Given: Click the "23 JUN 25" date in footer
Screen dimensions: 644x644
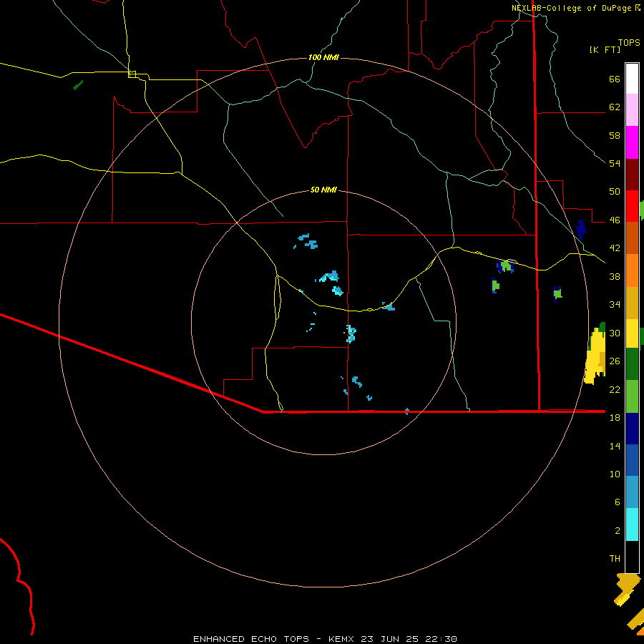Looking at the screenshot, I should [x=389, y=639].
